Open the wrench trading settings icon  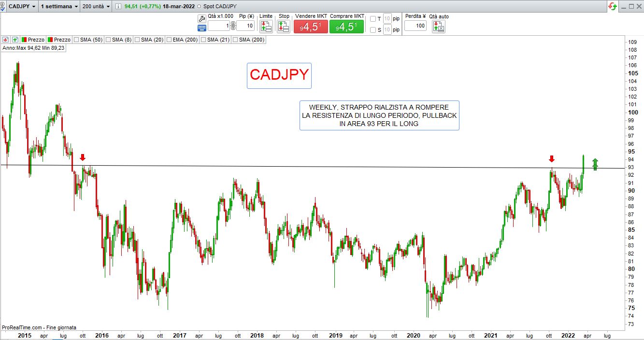click(202, 18)
